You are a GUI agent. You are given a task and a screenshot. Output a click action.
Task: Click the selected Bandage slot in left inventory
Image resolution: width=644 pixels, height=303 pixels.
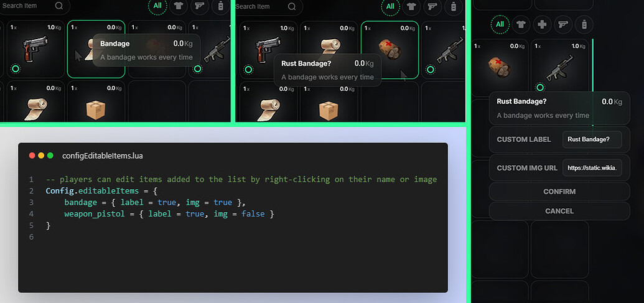[x=96, y=49]
